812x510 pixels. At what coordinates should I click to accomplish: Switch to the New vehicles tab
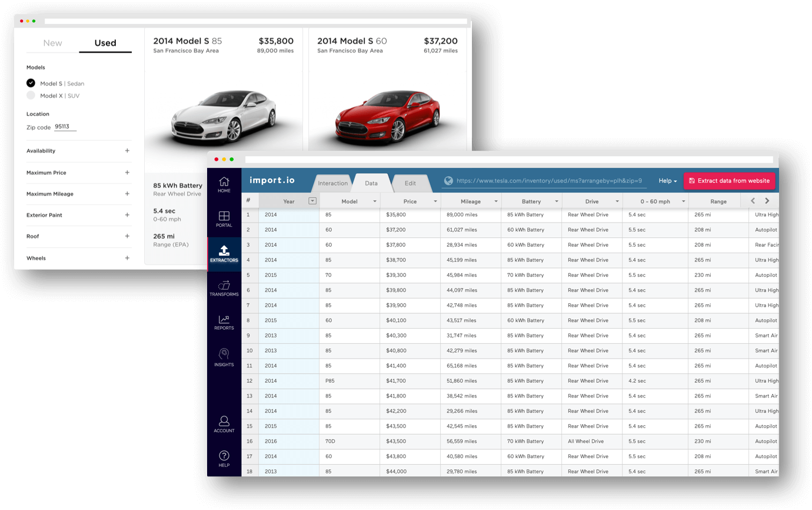[x=52, y=43]
